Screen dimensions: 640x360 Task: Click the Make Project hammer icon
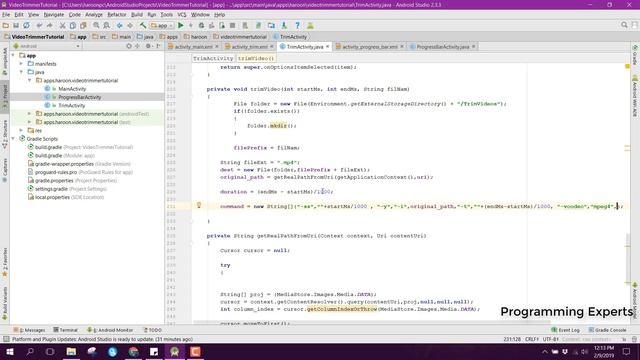tap(143, 25)
